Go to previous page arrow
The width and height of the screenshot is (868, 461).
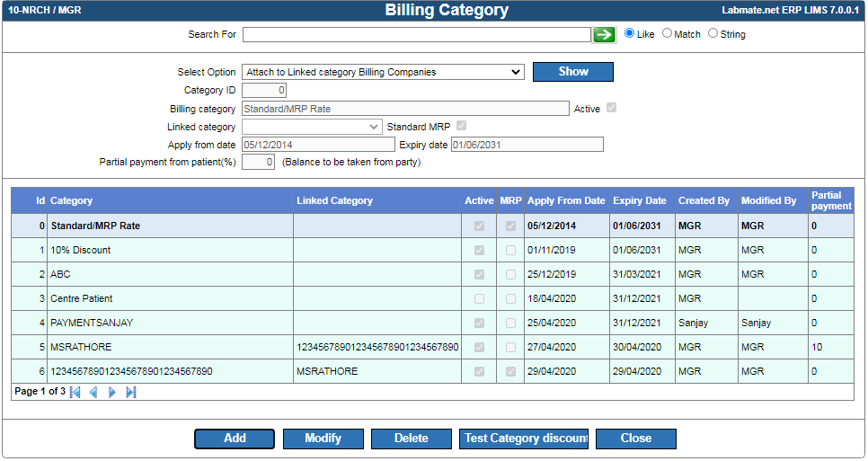[x=93, y=393]
